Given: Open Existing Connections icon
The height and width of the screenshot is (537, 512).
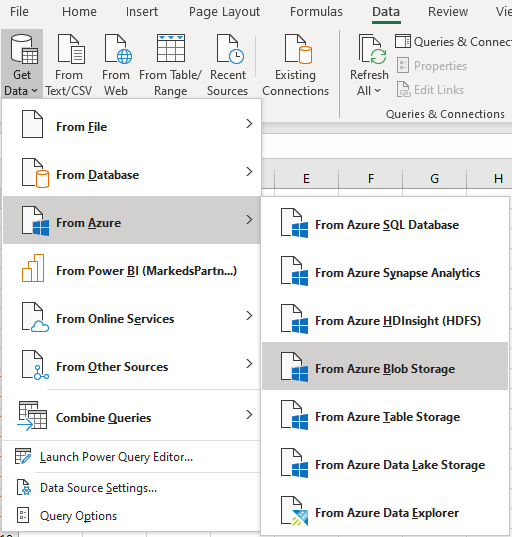Looking at the screenshot, I should pos(298,49).
